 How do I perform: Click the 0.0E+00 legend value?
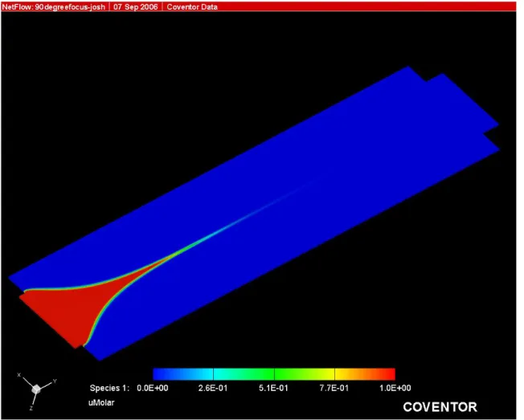[153, 388]
